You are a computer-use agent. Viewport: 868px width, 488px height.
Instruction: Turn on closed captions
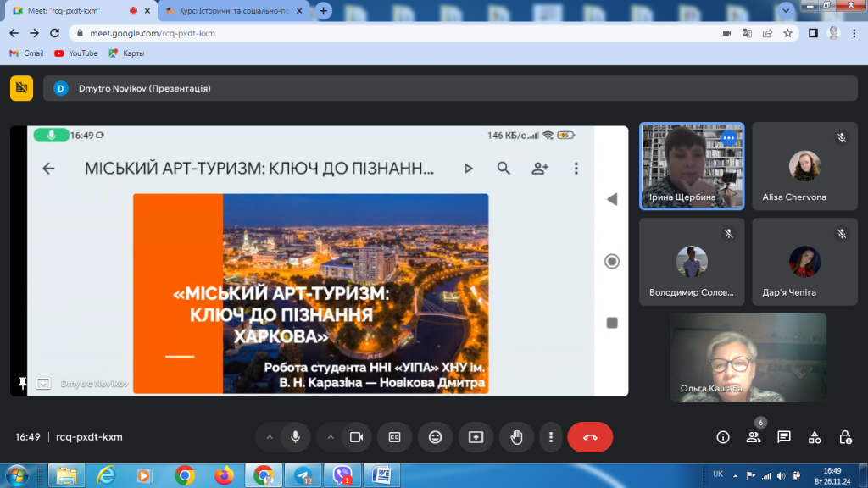click(394, 437)
